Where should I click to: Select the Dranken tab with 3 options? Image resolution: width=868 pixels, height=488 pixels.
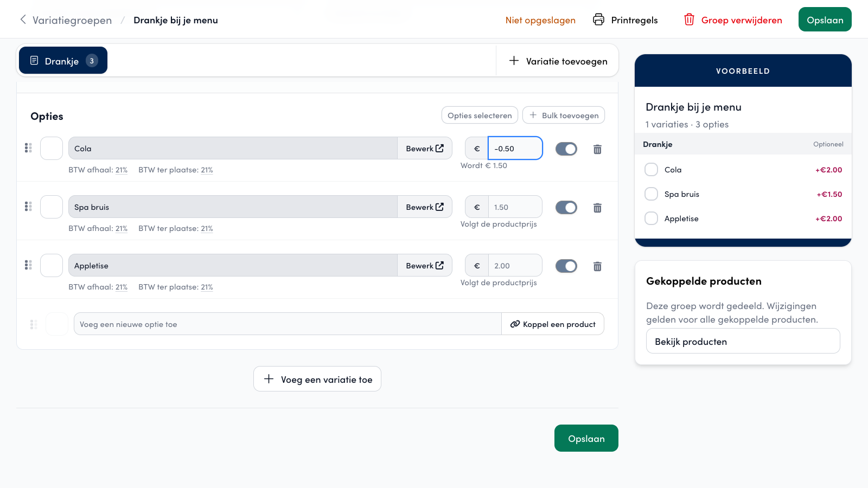point(63,61)
